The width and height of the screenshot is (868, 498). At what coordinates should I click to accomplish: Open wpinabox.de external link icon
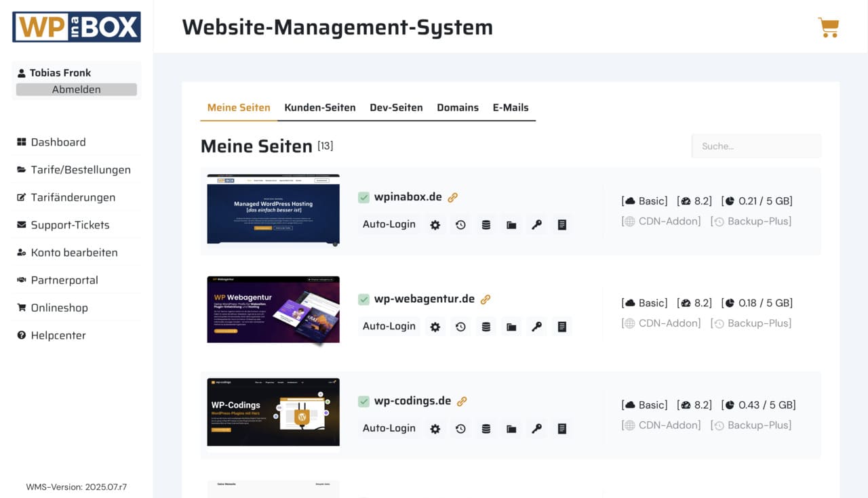click(453, 197)
